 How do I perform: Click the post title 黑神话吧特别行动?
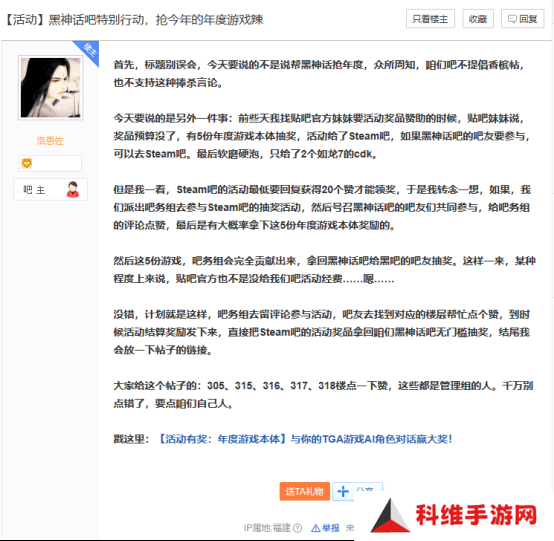pos(96,19)
